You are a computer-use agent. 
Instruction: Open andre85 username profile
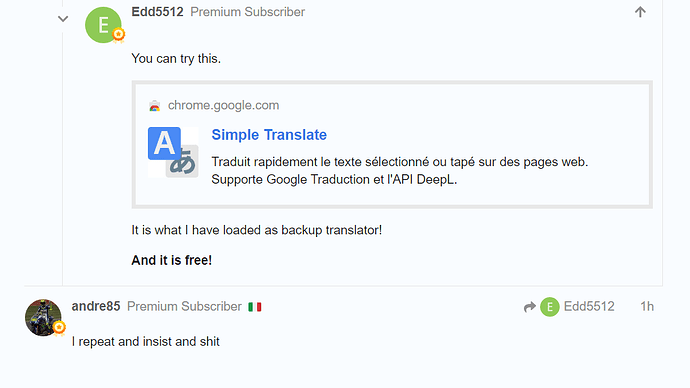[x=96, y=306]
